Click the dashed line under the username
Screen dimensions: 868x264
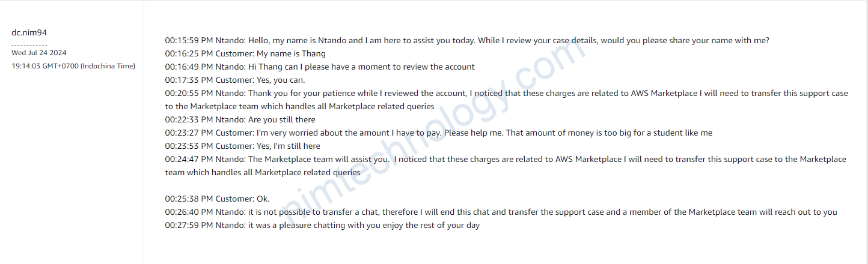(29, 45)
